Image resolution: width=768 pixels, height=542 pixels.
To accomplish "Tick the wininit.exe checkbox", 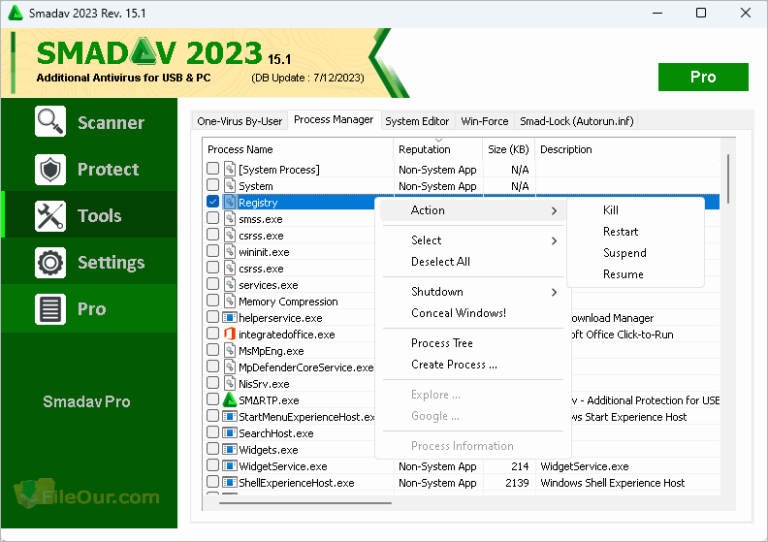I will (213, 251).
